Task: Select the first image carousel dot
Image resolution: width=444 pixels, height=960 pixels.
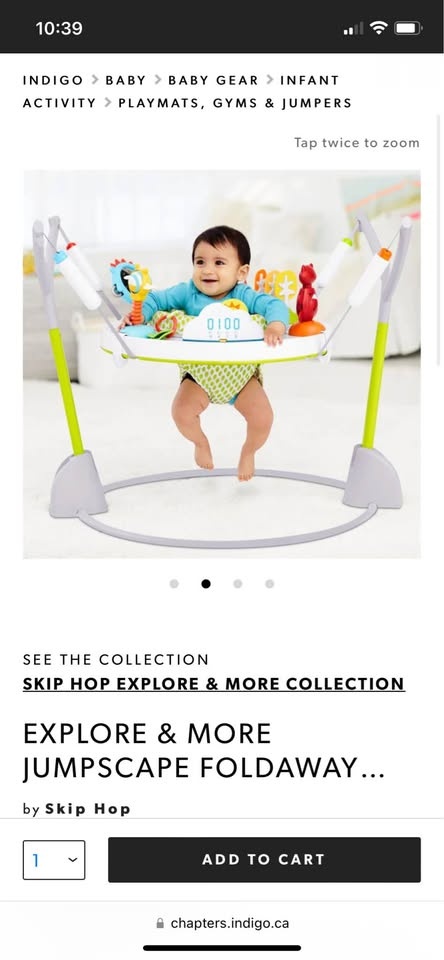Action: click(174, 583)
